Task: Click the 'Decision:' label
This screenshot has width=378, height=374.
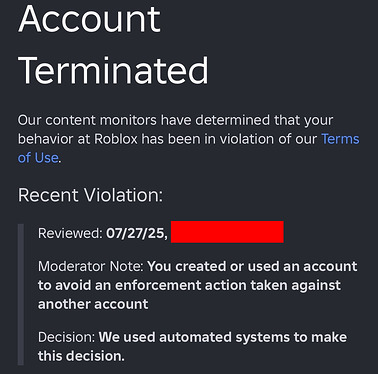Action: (x=67, y=337)
